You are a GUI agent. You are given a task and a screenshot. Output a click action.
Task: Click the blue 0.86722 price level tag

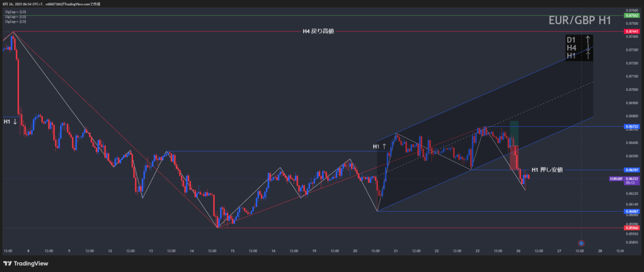pos(631,126)
